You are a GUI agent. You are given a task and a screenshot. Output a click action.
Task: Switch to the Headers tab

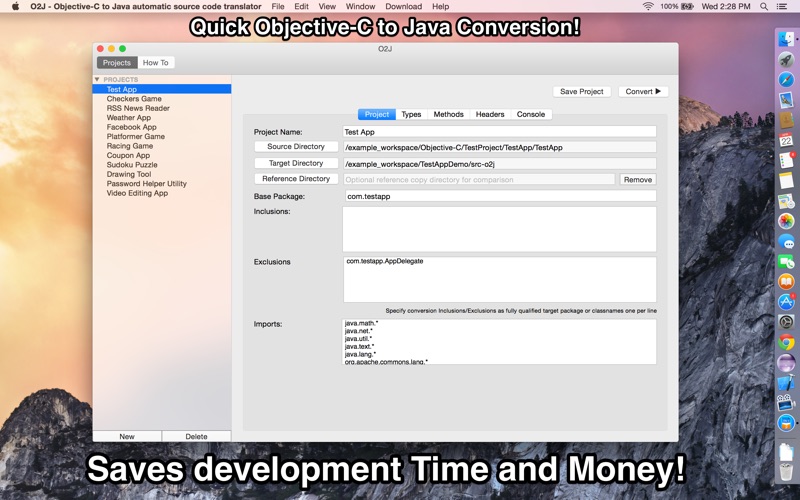(490, 114)
